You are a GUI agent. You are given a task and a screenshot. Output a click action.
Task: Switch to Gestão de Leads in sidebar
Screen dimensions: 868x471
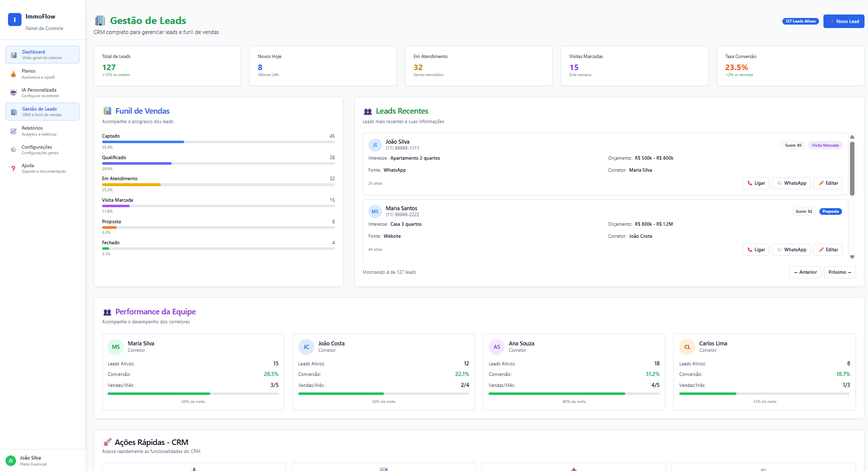click(43, 111)
